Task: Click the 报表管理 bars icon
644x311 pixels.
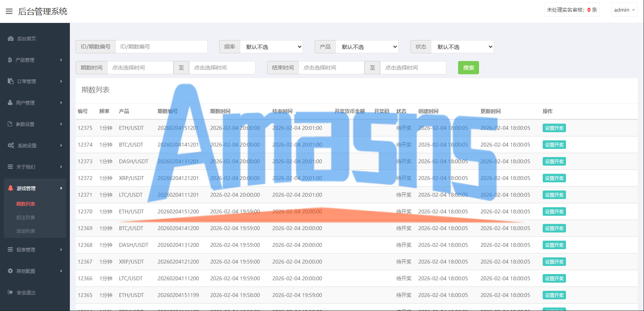Action: tap(10, 250)
